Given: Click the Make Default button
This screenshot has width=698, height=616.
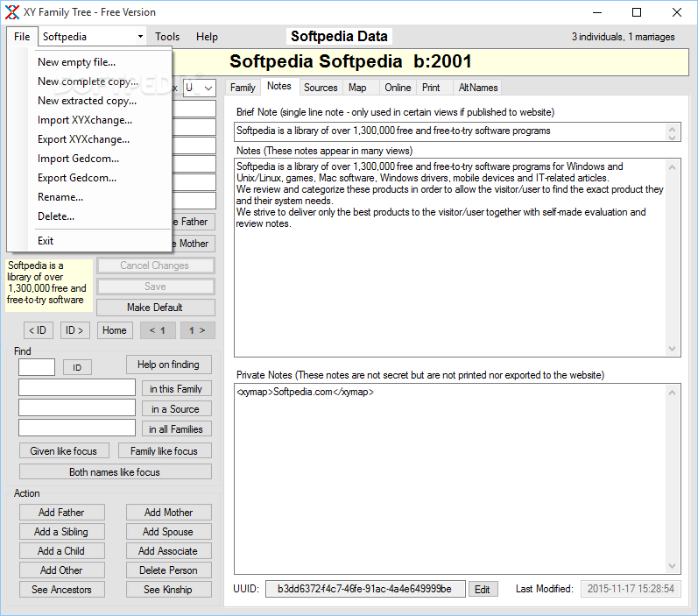Looking at the screenshot, I should point(155,308).
